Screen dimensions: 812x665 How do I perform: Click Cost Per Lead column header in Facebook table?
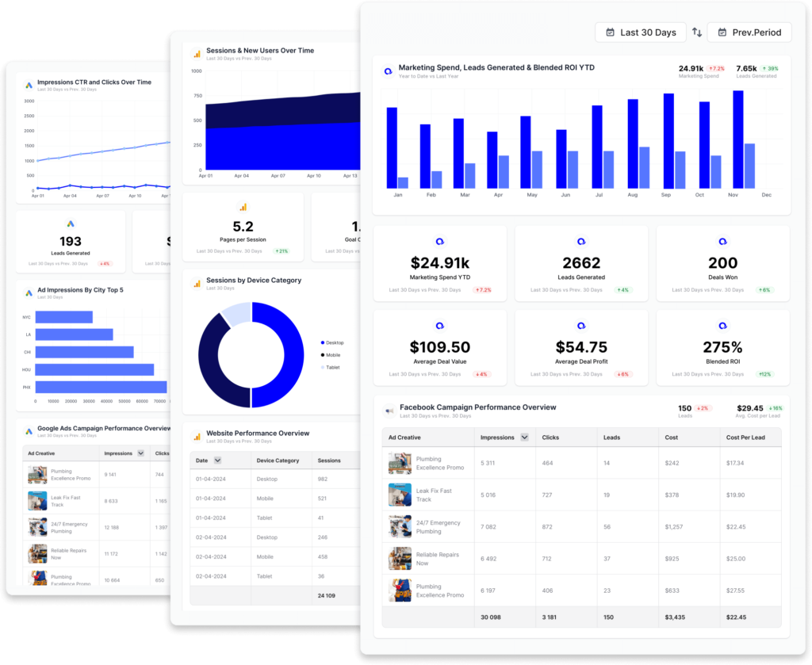click(744, 438)
